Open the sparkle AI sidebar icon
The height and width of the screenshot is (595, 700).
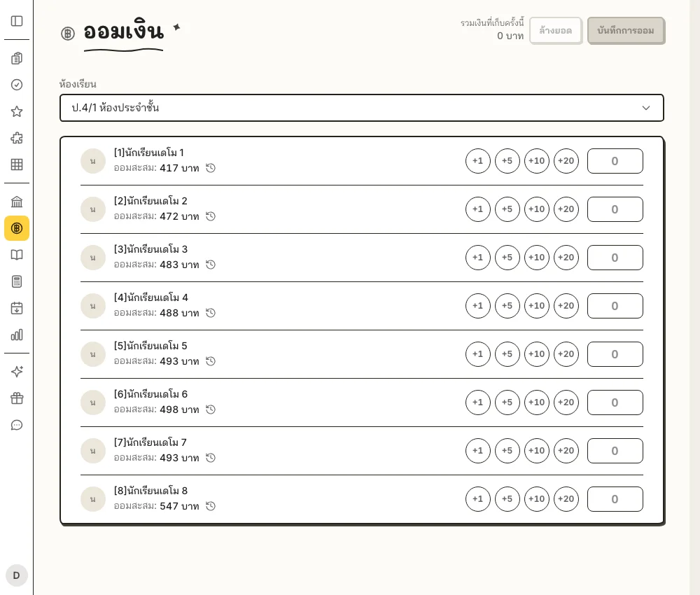(17, 372)
